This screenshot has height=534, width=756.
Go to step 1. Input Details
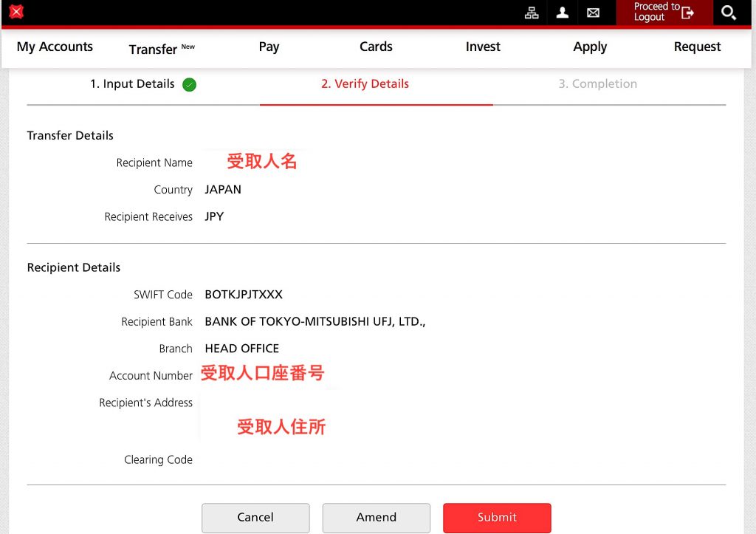click(133, 84)
